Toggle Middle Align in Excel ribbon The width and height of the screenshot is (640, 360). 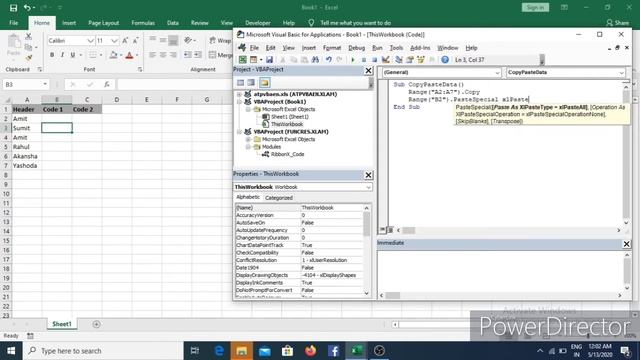[x=163, y=40]
